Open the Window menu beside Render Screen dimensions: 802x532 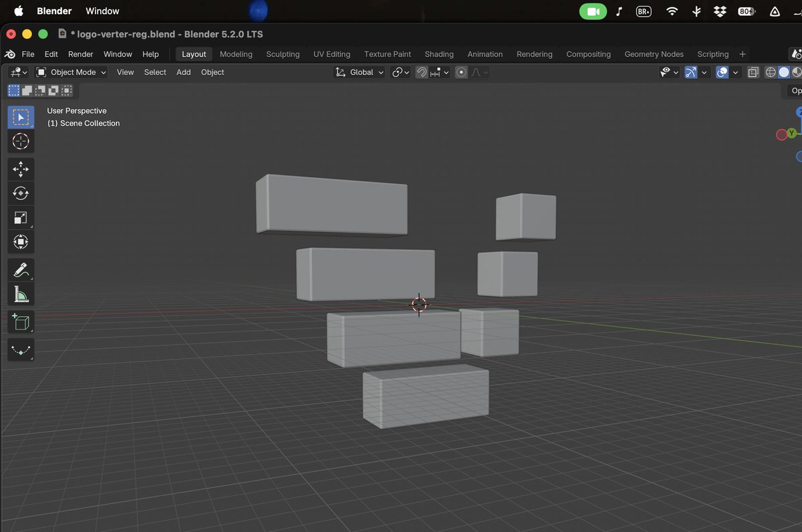(x=118, y=54)
